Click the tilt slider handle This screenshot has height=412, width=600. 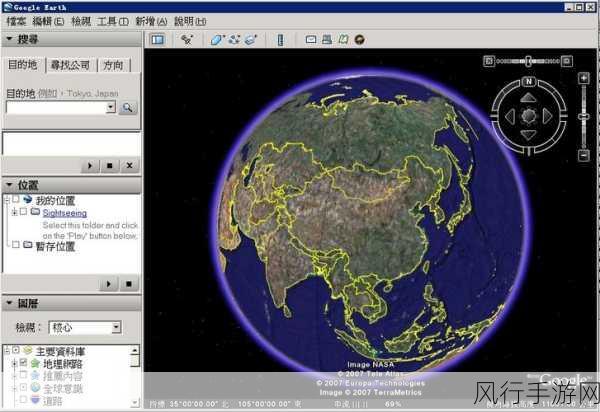click(528, 61)
